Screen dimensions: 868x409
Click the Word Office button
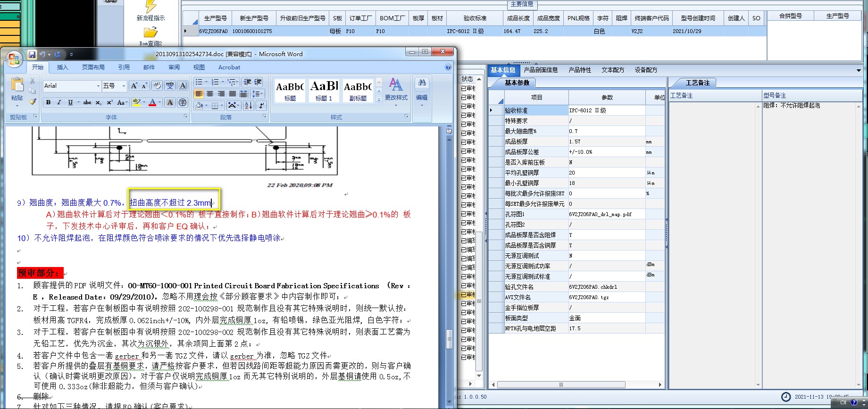click(14, 59)
